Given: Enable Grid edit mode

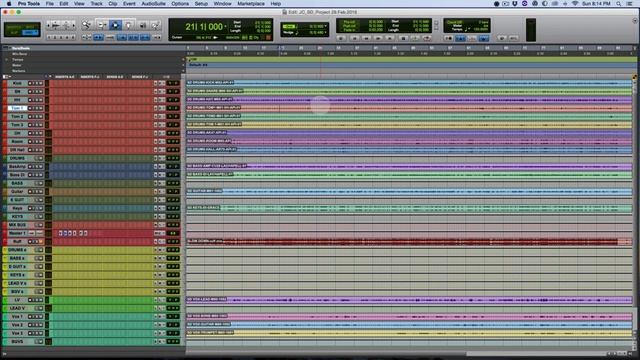Looking at the screenshot, I should point(30,33).
